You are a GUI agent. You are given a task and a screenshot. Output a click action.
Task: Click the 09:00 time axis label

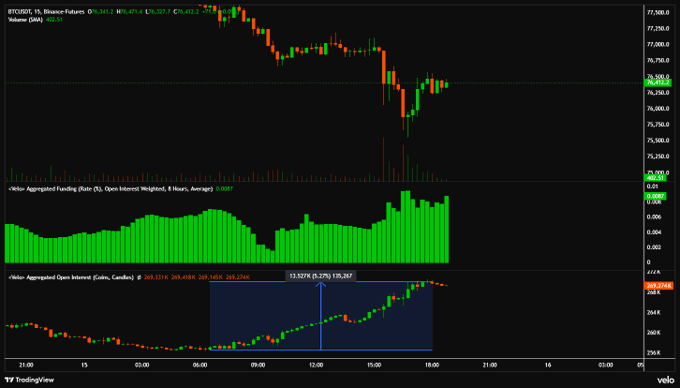click(258, 365)
